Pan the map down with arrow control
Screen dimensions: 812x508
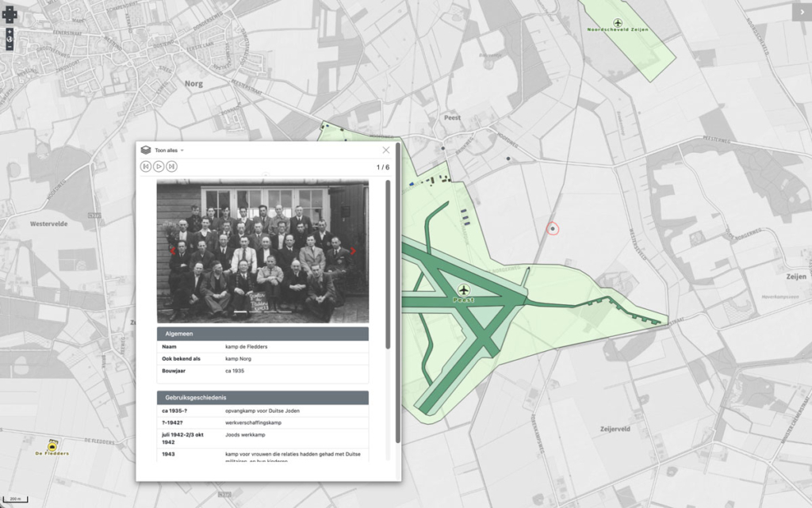[x=10, y=19]
